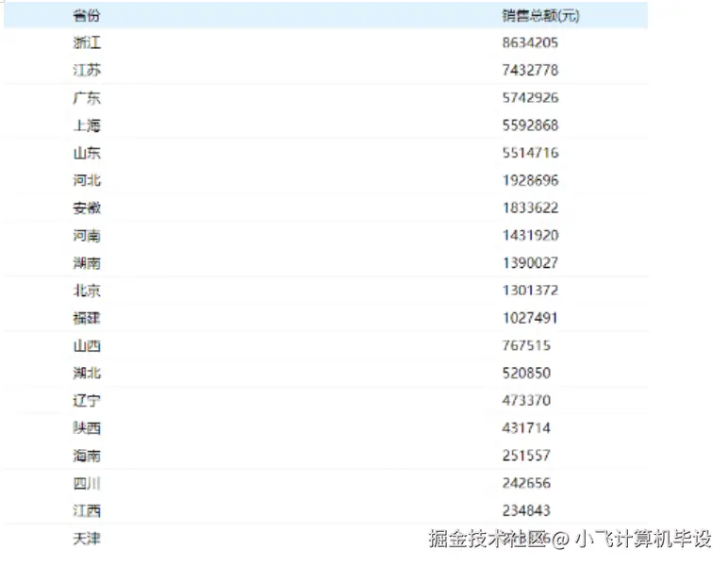Click the sales value 7432778
The image size is (728, 566).
coord(530,70)
